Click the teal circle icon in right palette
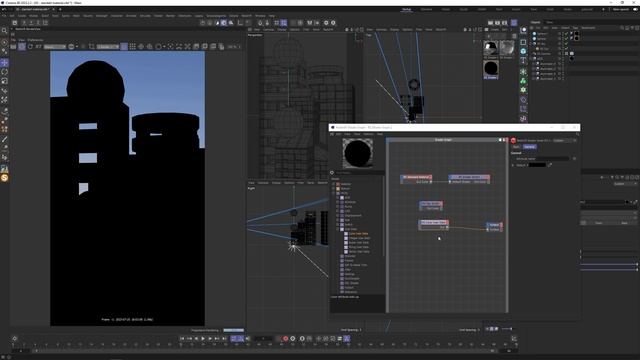Screen dimensions: 640x360 pyautogui.click(x=523, y=51)
